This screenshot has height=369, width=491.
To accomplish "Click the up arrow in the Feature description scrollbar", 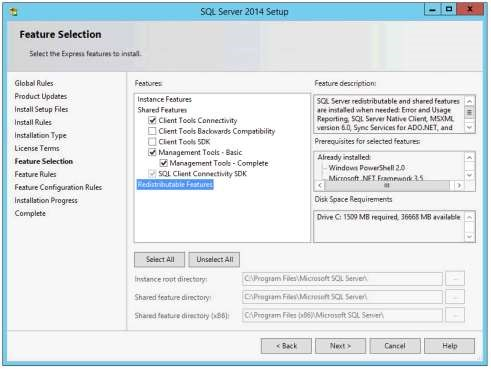I will coord(469,101).
